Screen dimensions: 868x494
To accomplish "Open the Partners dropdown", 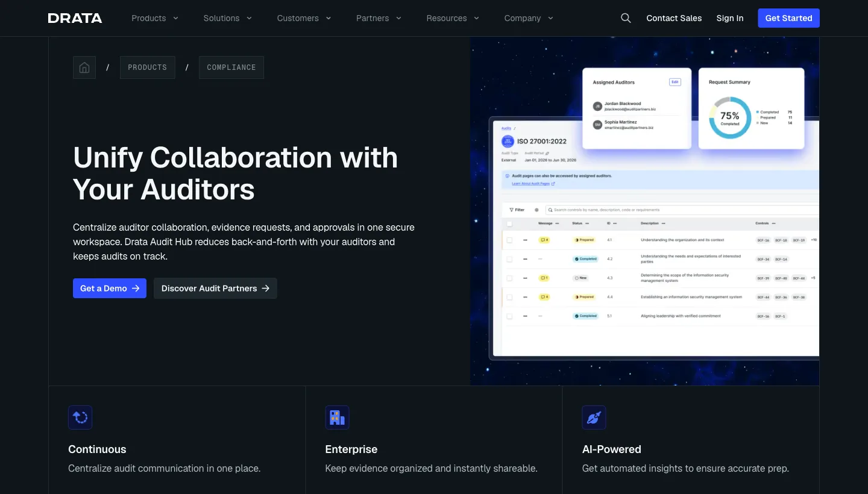I will point(379,18).
